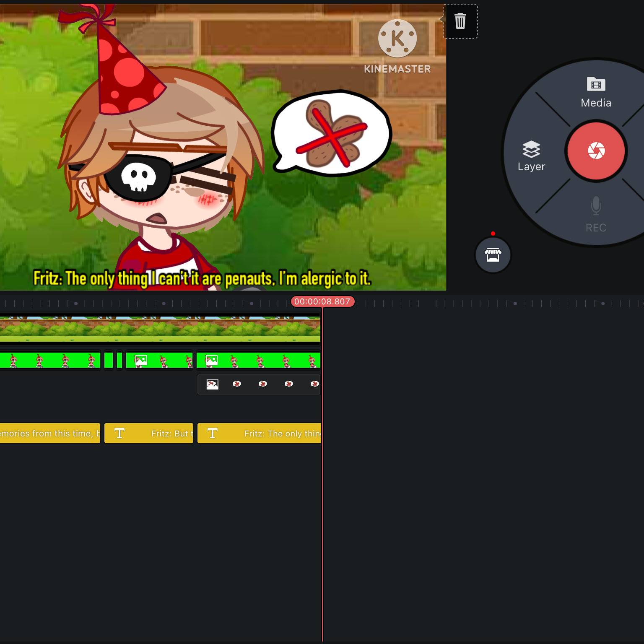
Task: Select the narrow green clip after the first clip
Action: point(109,361)
